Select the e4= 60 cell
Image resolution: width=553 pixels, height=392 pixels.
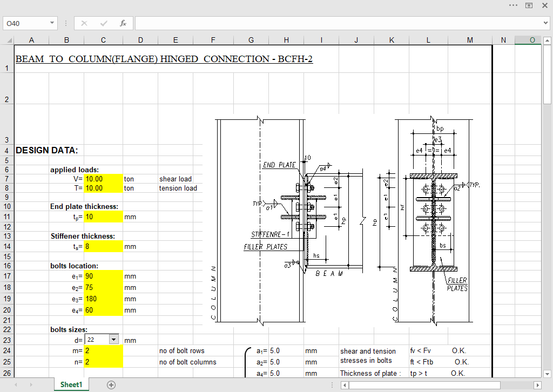[x=103, y=310]
